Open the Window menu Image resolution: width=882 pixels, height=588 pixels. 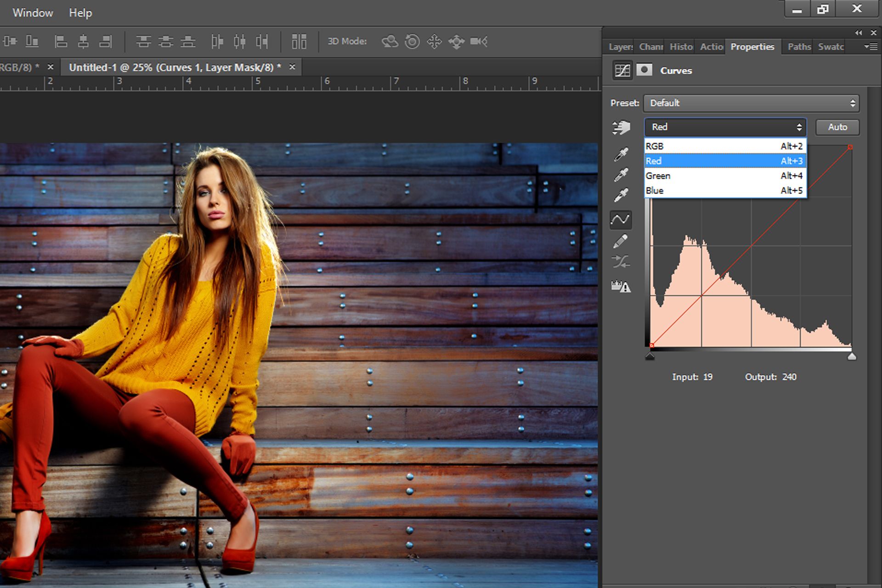33,13
